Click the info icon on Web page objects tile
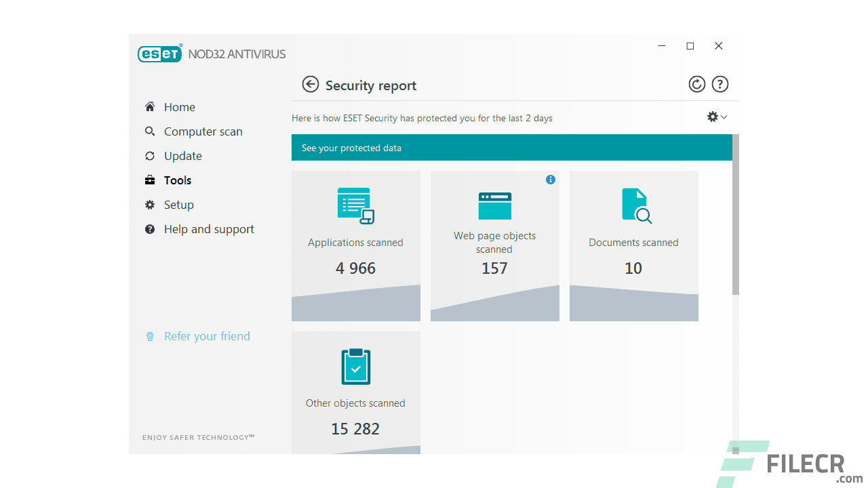 (551, 180)
